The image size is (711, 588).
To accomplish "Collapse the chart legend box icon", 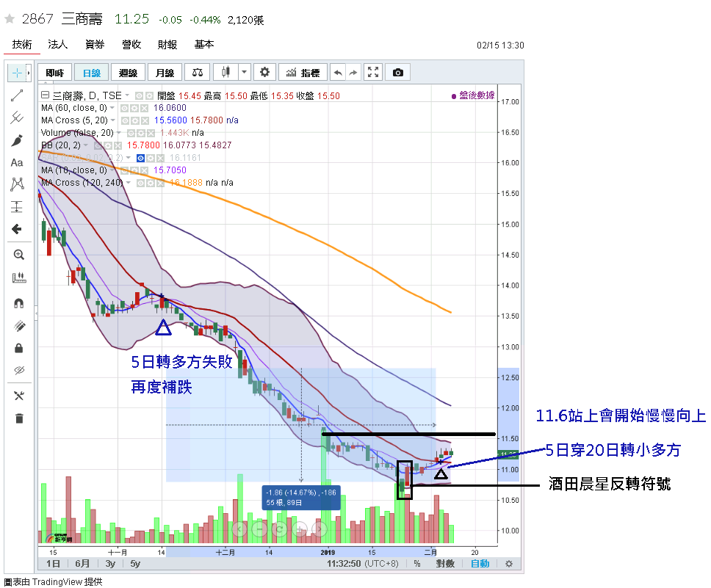I will click(45, 95).
